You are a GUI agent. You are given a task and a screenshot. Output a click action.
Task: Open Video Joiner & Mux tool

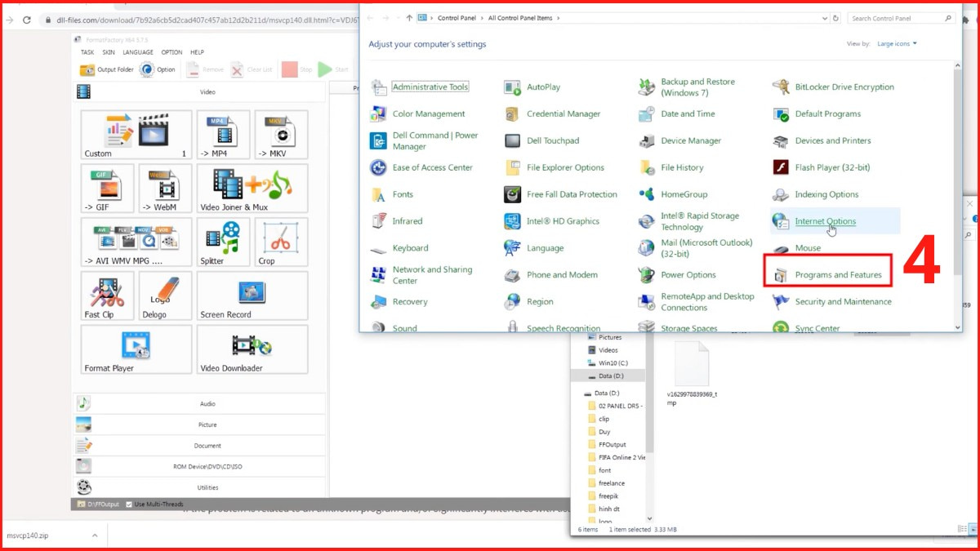pos(252,189)
